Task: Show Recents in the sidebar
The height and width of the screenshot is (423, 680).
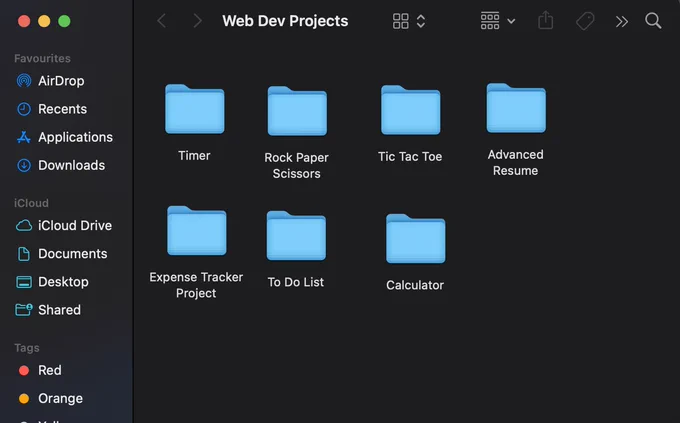Action: click(x=62, y=109)
